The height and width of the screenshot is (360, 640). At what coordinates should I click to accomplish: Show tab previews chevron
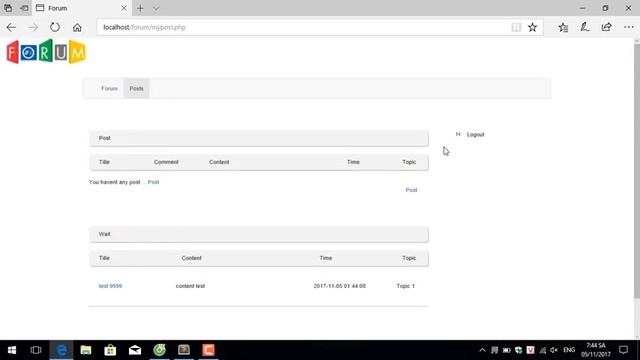point(156,8)
